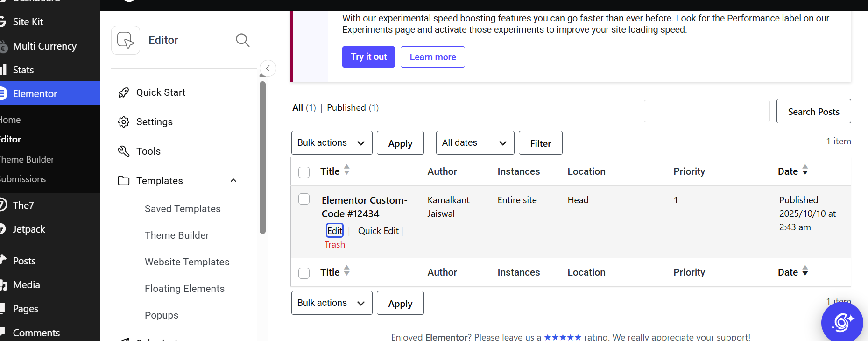Click the top Apply button
The height and width of the screenshot is (341, 868).
tap(400, 143)
